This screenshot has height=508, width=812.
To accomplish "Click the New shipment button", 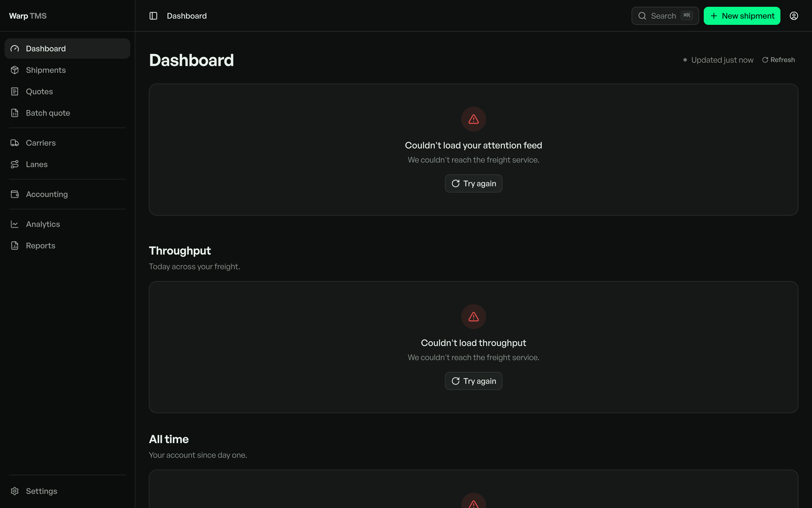I will coord(742,16).
